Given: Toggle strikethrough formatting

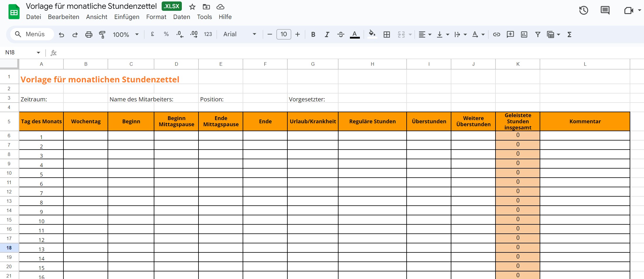Looking at the screenshot, I should (x=341, y=34).
